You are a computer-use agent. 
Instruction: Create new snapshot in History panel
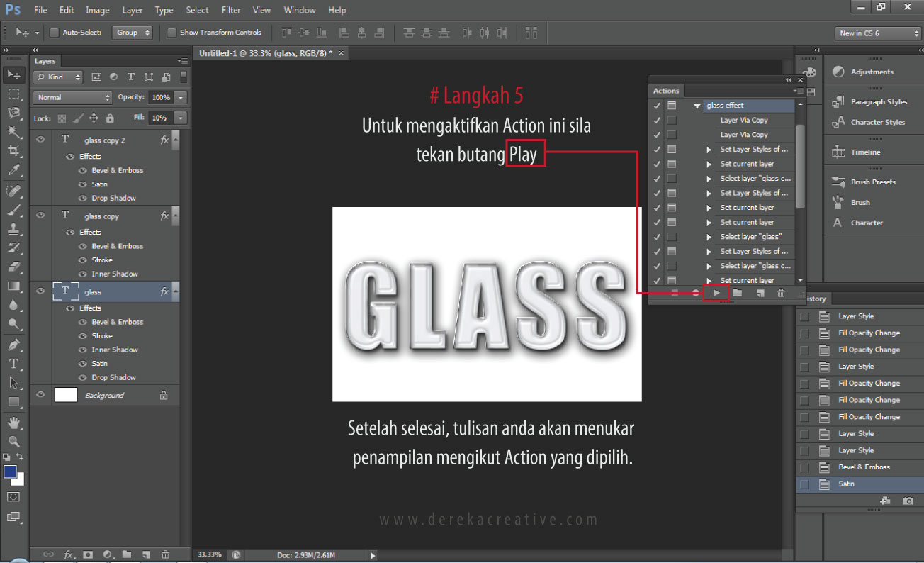tap(908, 501)
